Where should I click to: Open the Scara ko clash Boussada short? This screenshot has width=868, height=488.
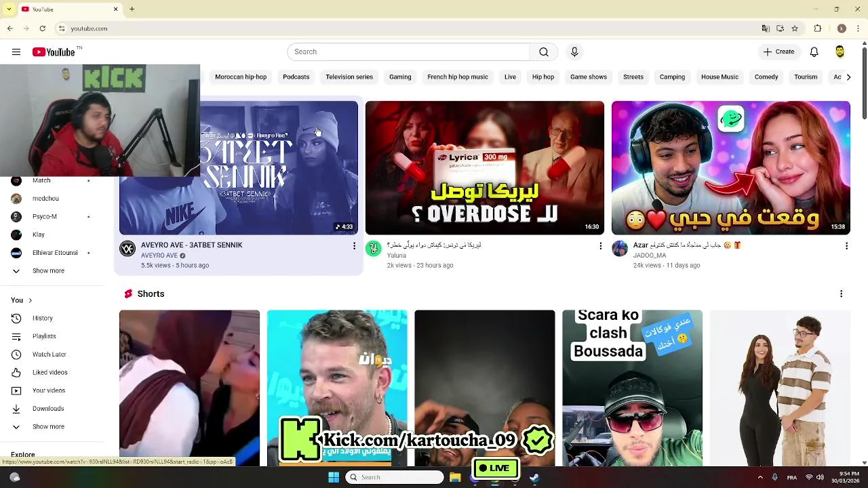[x=632, y=388]
